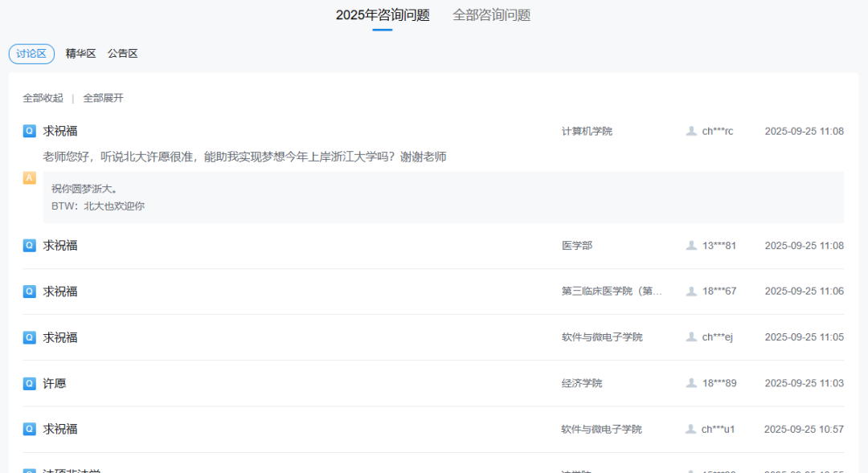Click the Q icon of the 医学部 question
Screen dimensions: 868x473
point(30,246)
